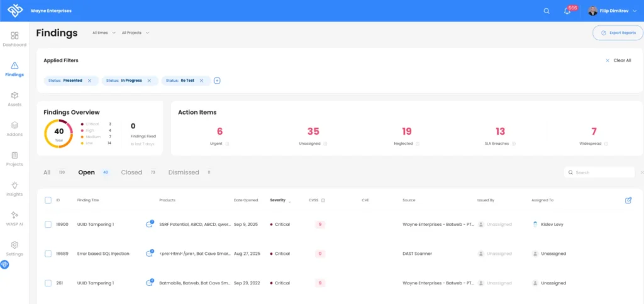This screenshot has height=304, width=644.
Task: Open the Addons section icon
Action: point(14,125)
